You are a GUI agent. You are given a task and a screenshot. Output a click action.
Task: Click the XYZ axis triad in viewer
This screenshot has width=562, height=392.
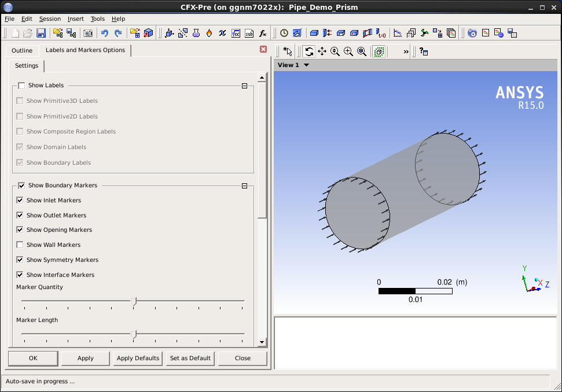tap(535, 279)
